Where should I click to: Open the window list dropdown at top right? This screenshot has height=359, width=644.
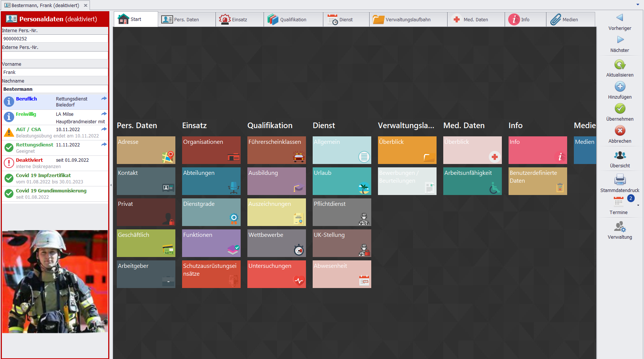(x=638, y=5)
